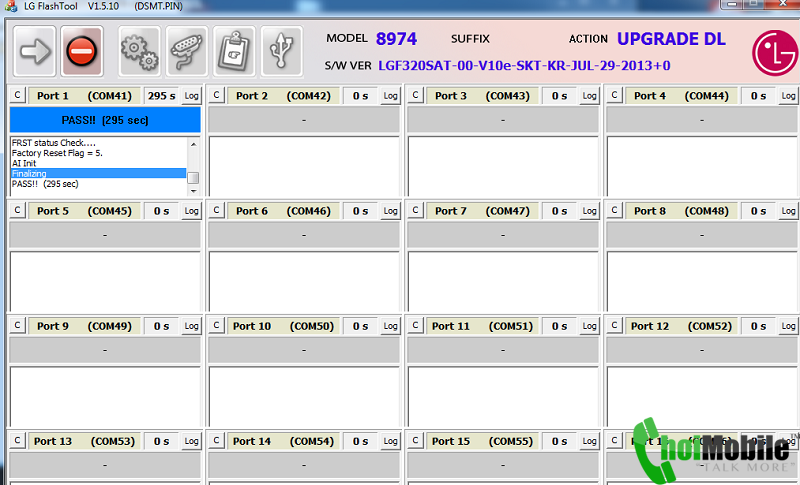This screenshot has height=485, width=800.
Task: Click the UPGRADE DL action text
Action: click(671, 39)
